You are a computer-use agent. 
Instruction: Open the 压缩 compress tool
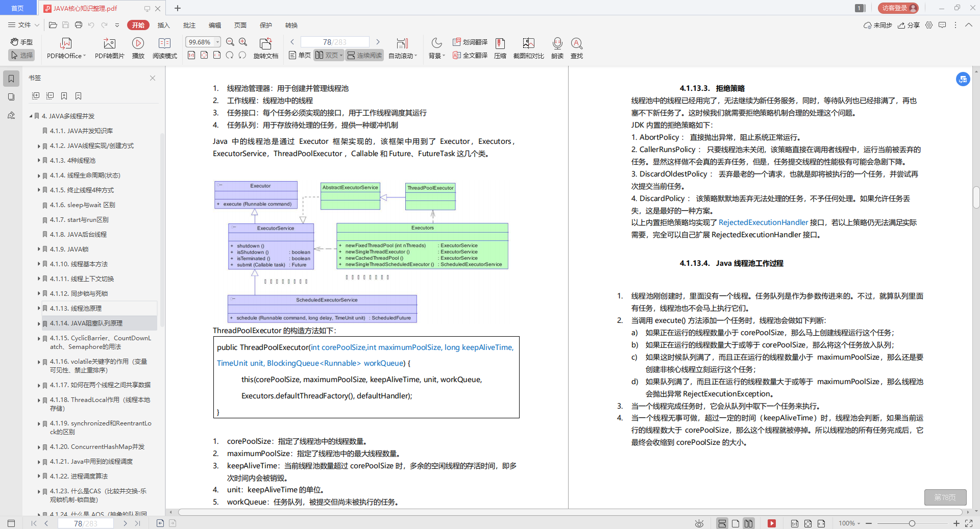pos(500,48)
